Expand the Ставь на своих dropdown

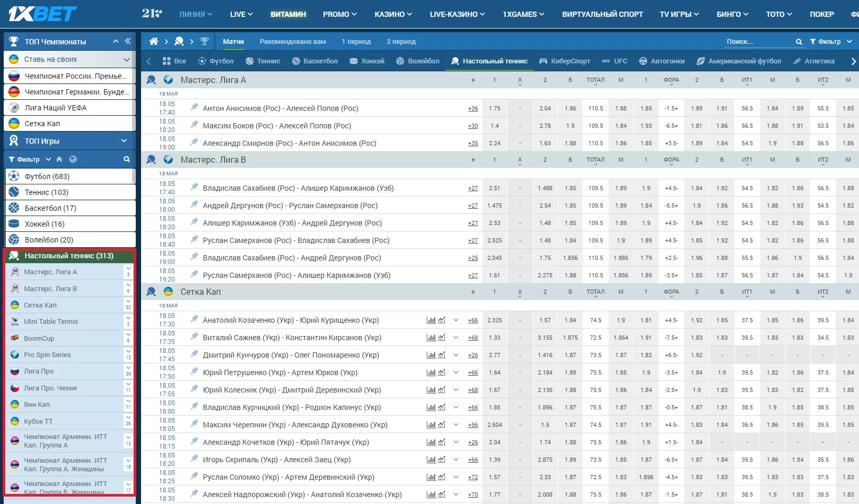tap(126, 59)
